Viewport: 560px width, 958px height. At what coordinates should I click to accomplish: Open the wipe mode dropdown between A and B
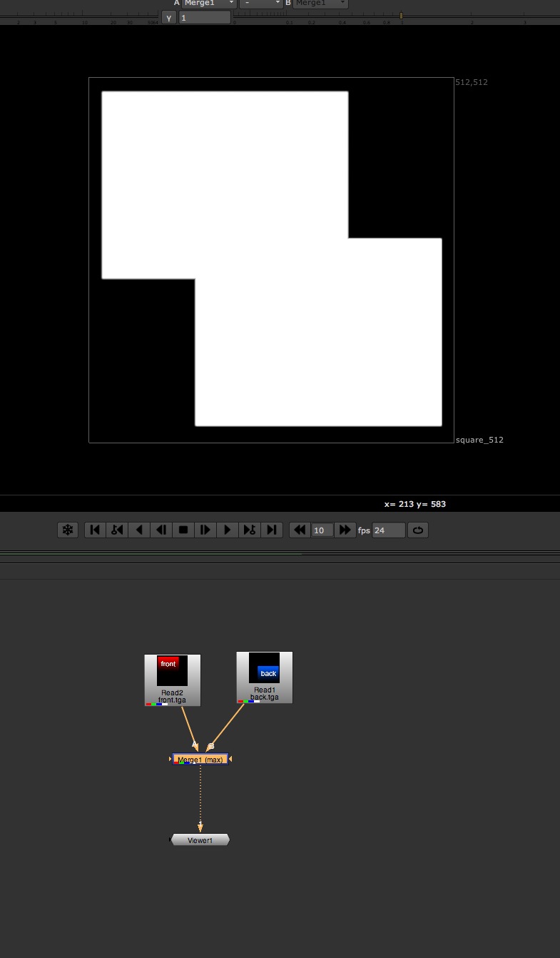pos(261,4)
